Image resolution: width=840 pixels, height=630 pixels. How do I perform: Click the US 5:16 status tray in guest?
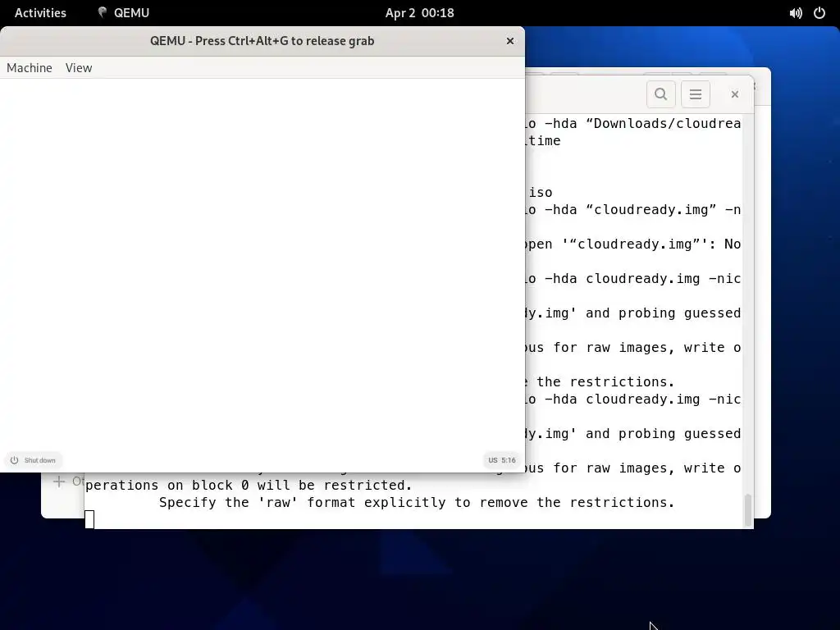[502, 460]
